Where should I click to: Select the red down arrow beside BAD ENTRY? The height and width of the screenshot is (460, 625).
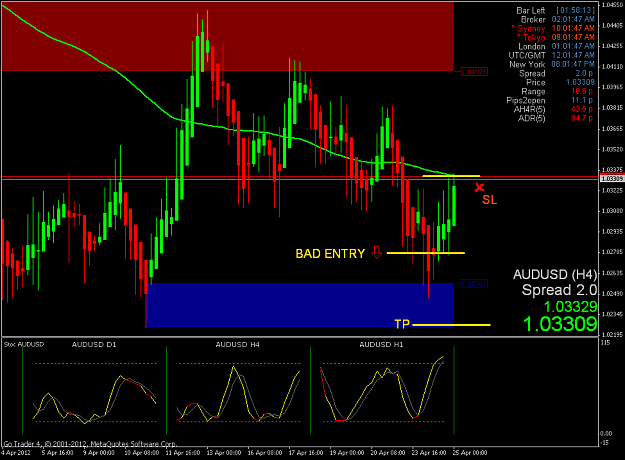[377, 252]
